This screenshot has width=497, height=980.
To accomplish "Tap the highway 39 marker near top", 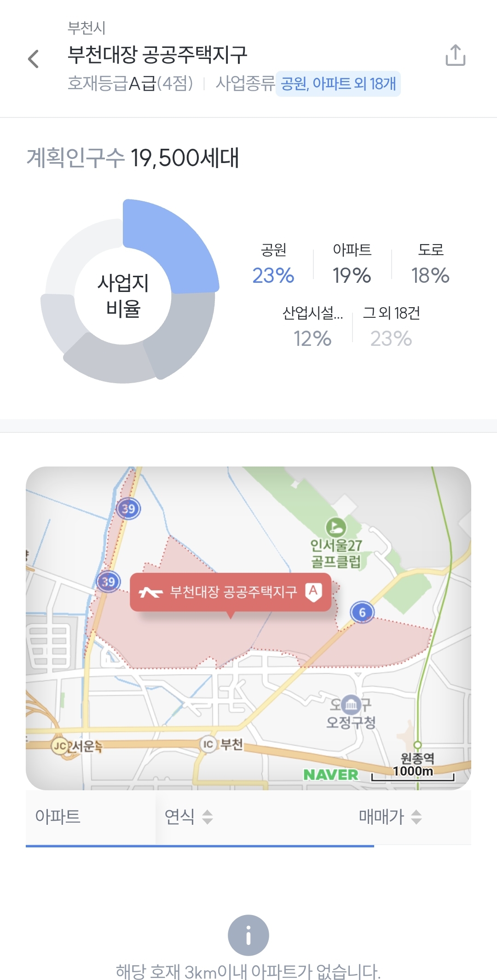I will click(x=128, y=508).
